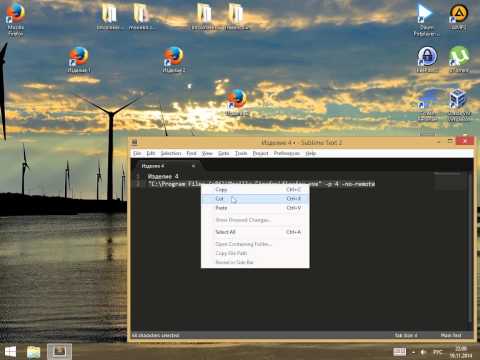
Task: Open the Project menu
Action: [x=260, y=153]
